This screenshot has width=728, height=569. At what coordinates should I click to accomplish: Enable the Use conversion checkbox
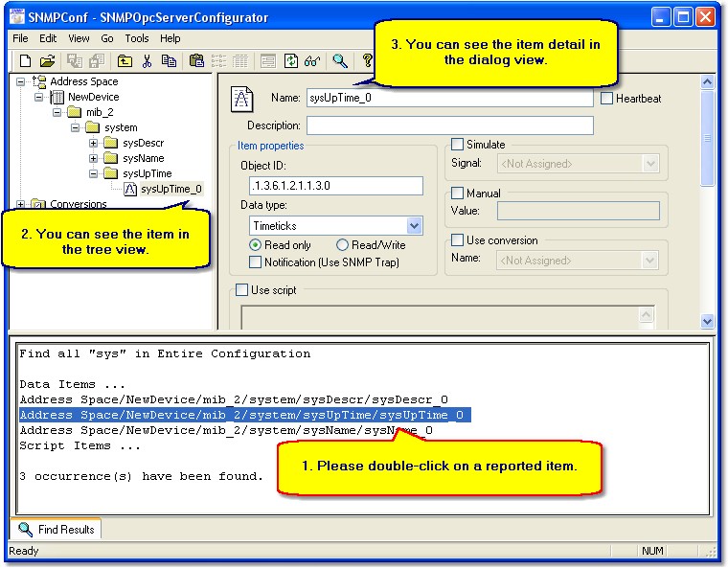click(x=457, y=239)
